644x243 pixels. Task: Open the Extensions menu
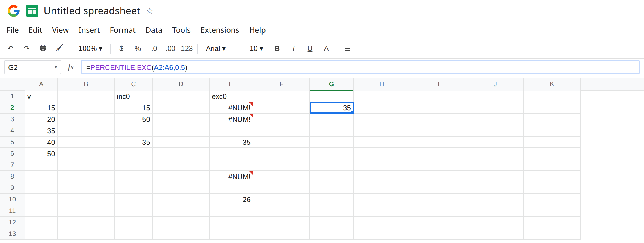(220, 30)
